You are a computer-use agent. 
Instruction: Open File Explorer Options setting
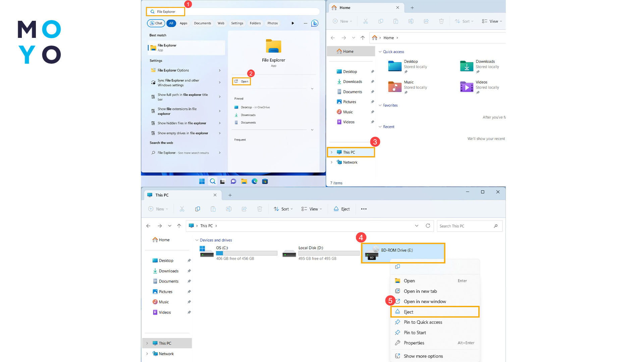(x=186, y=70)
